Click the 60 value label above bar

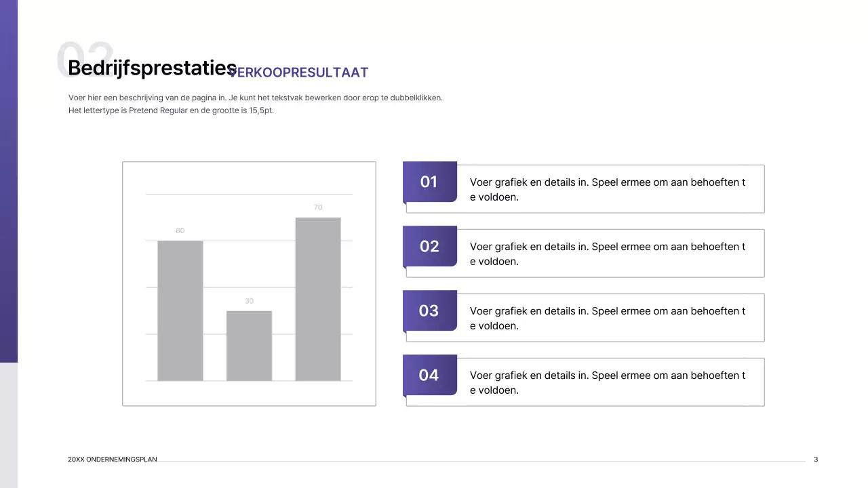(x=180, y=231)
